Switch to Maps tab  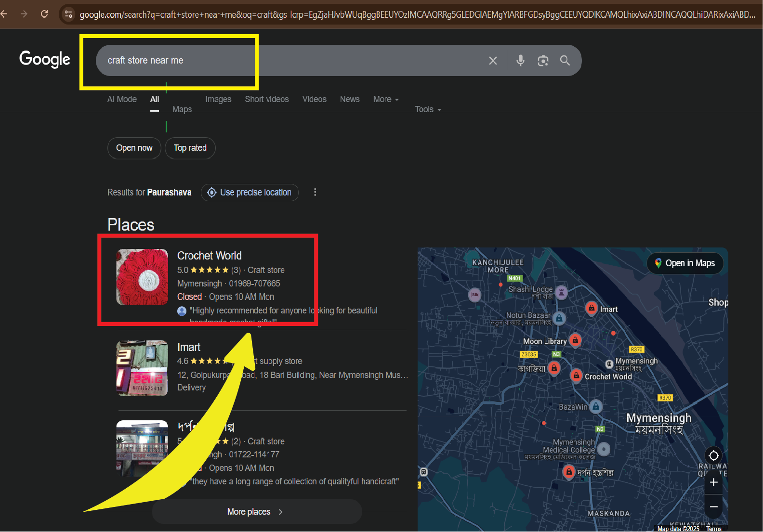(x=182, y=109)
